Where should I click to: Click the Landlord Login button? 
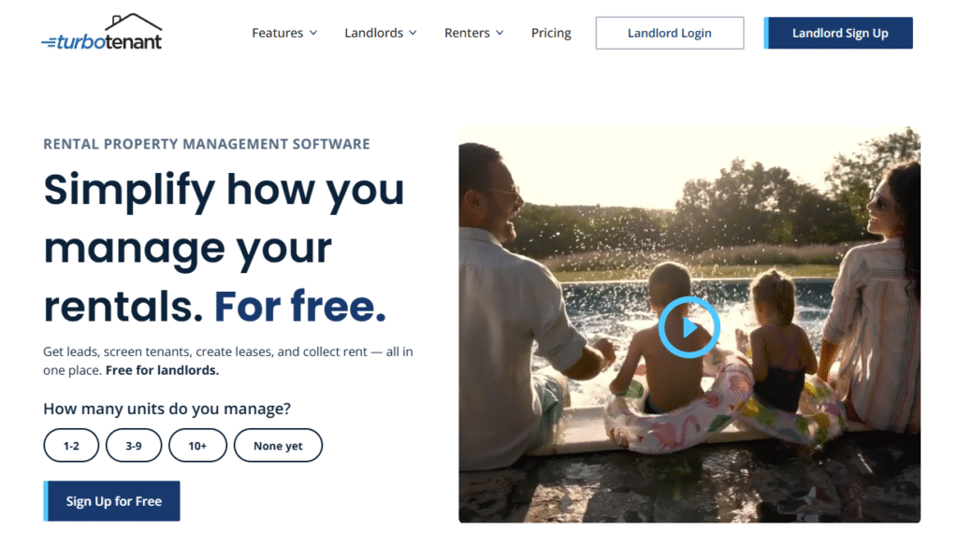670,33
